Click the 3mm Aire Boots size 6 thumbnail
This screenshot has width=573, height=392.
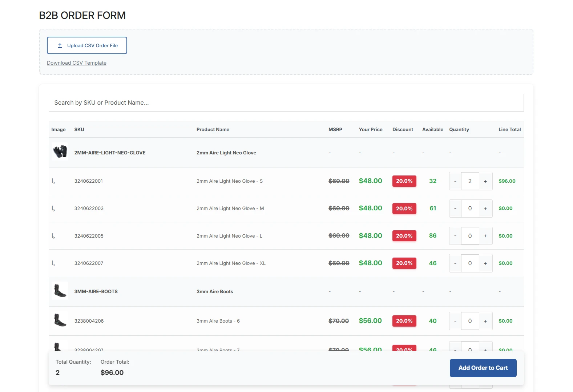pyautogui.click(x=60, y=320)
